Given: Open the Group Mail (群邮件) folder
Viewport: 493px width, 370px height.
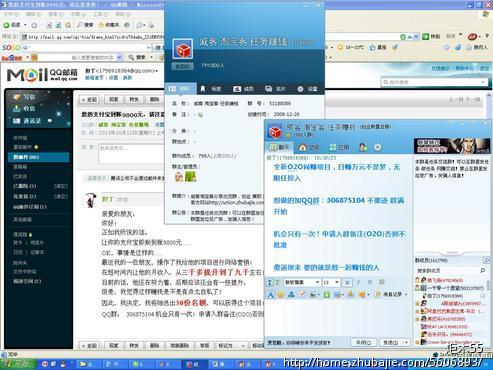Looking at the screenshot, I should [38, 157].
